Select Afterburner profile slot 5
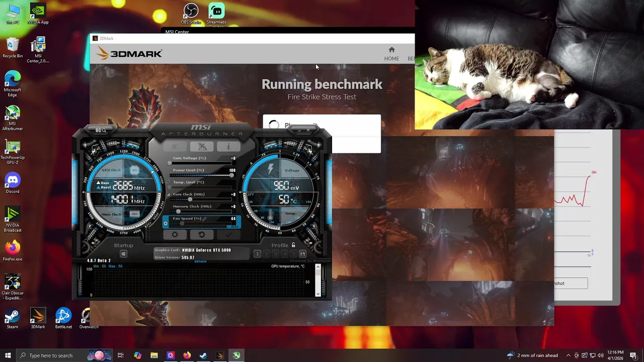This screenshot has height=362, width=644. pyautogui.click(x=293, y=254)
